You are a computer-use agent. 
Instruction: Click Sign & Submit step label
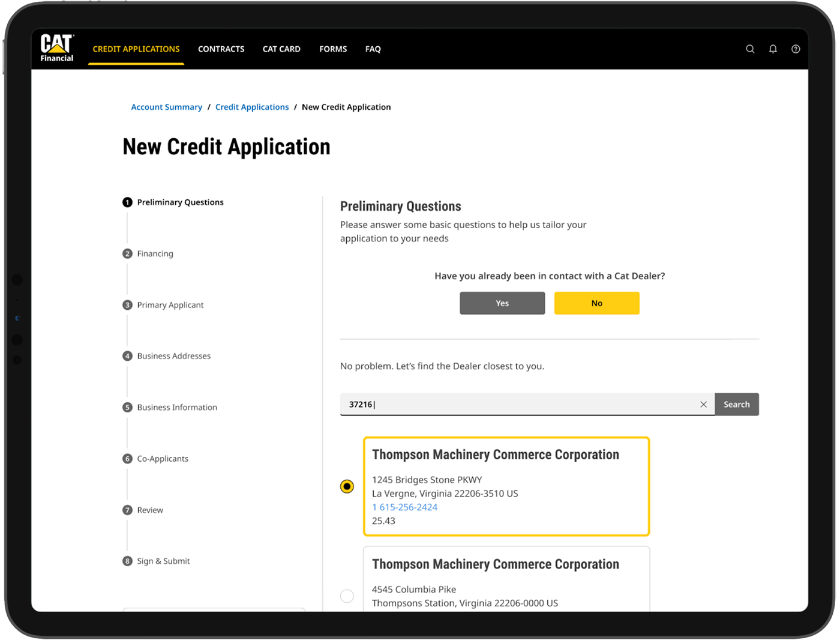click(x=163, y=561)
